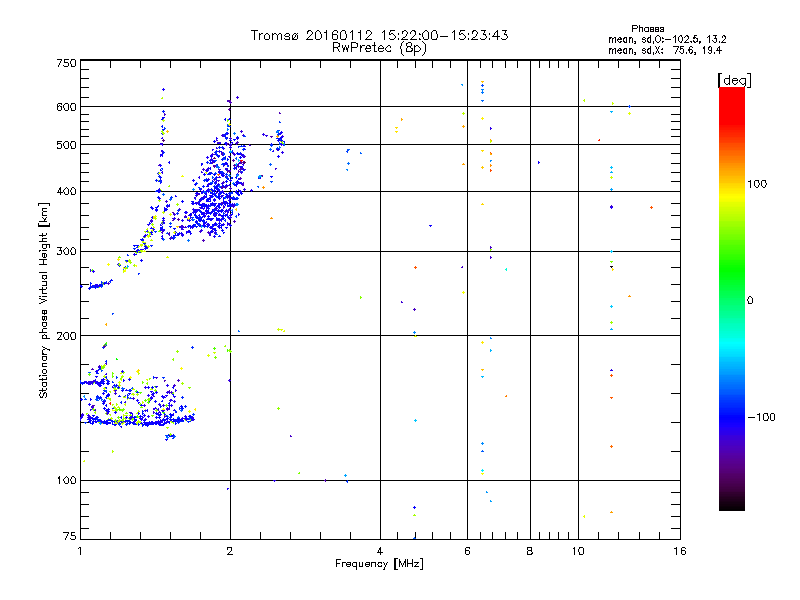
Task: Click the colorbar tick label '-100'
Action: click(x=762, y=417)
